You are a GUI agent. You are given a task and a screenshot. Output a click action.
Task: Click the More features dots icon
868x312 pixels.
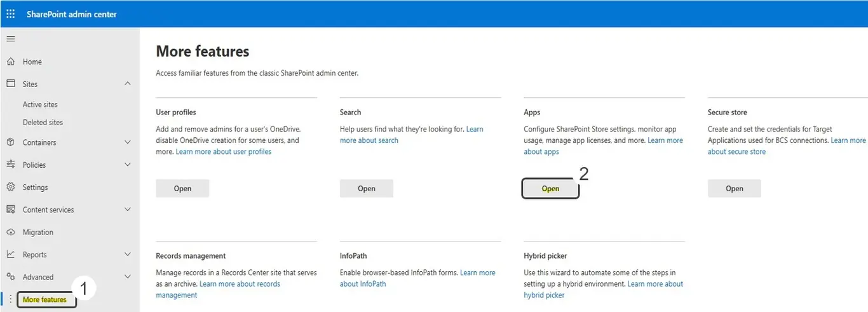[x=10, y=299]
